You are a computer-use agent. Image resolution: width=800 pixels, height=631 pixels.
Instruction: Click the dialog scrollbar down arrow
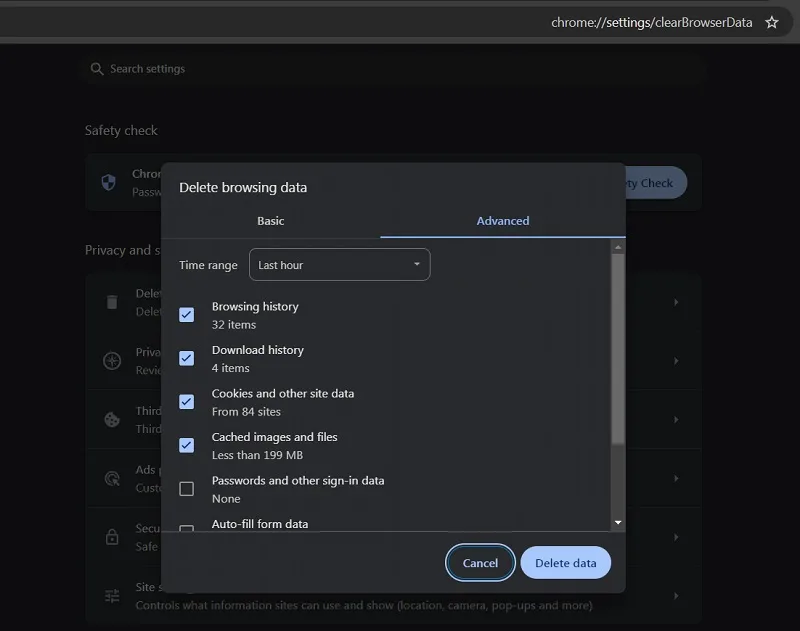(x=618, y=522)
